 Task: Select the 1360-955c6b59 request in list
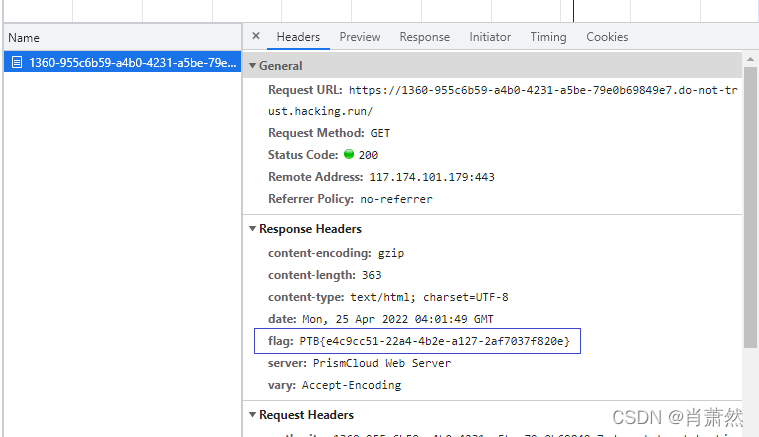point(122,62)
